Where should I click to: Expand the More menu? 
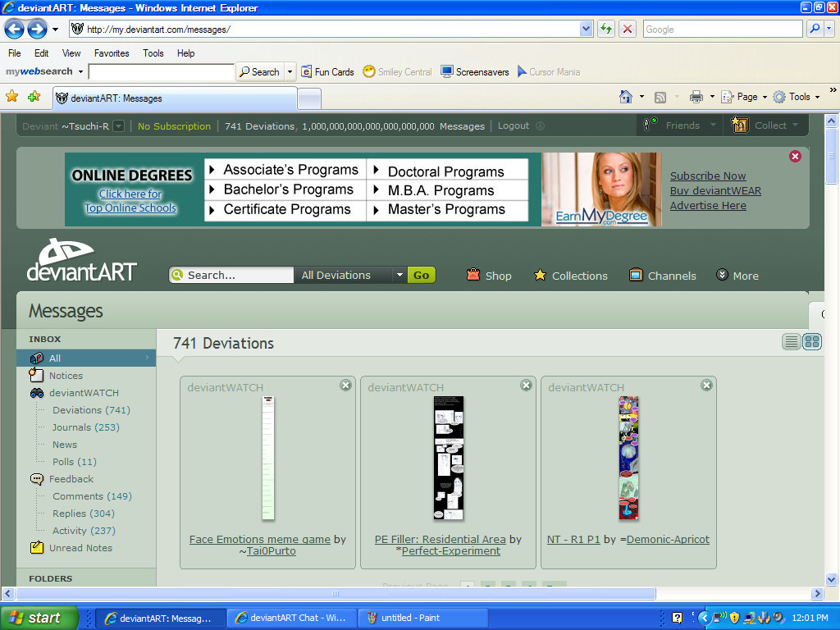pyautogui.click(x=737, y=276)
